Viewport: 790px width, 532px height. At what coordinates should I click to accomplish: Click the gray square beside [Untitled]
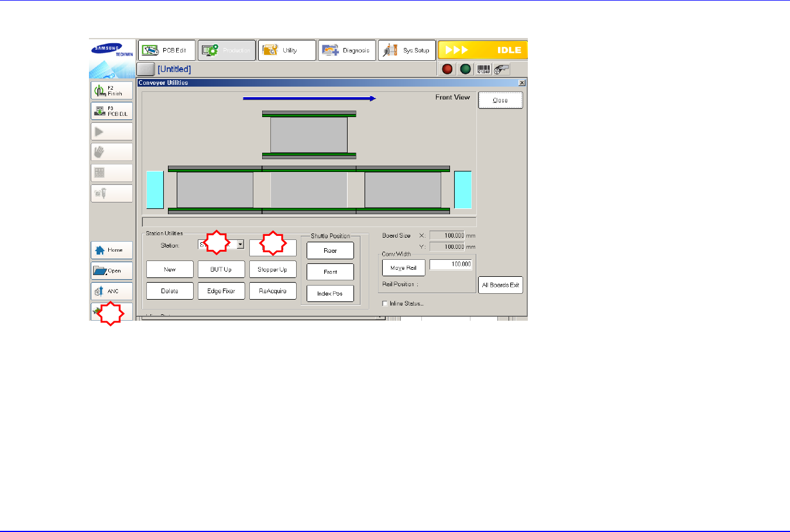pyautogui.click(x=146, y=69)
